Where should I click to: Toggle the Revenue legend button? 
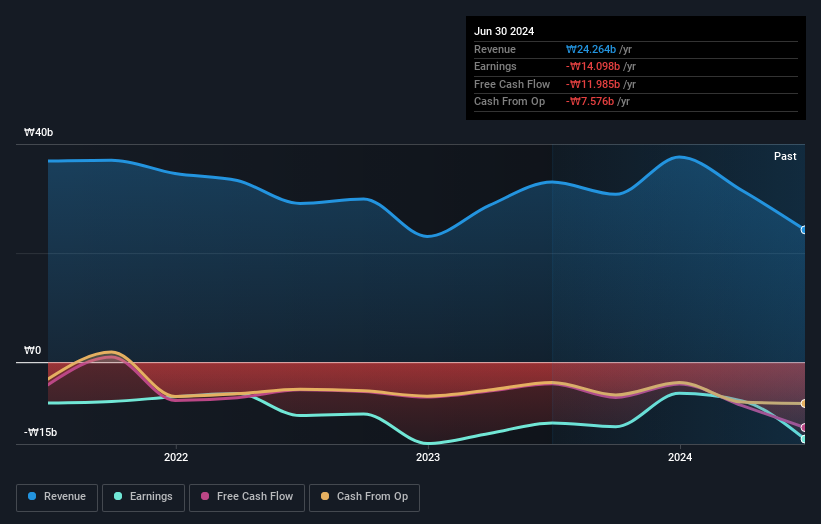click(57, 497)
